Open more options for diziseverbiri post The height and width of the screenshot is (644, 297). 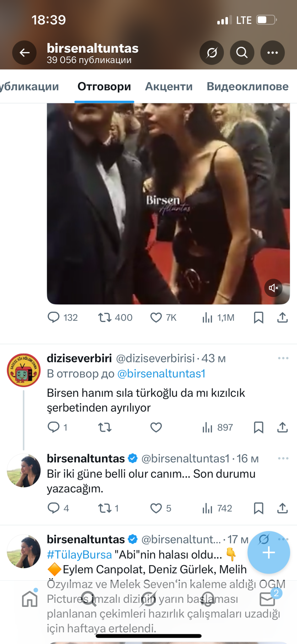tap(283, 358)
